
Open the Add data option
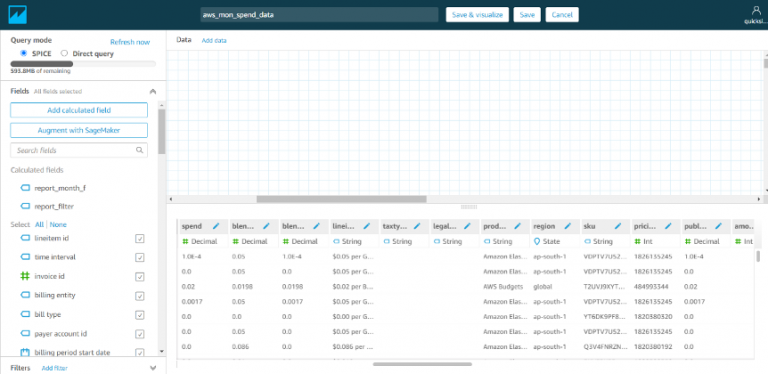[x=214, y=40]
